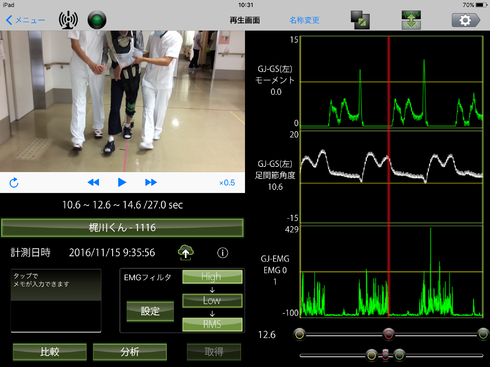The image size is (490, 367).
Task: Click the replay loop icon
Action: point(14,183)
